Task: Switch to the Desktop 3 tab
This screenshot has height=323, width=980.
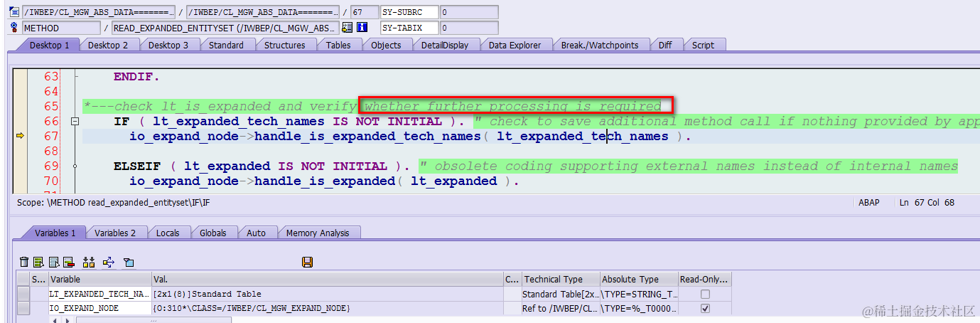Action: [168, 45]
